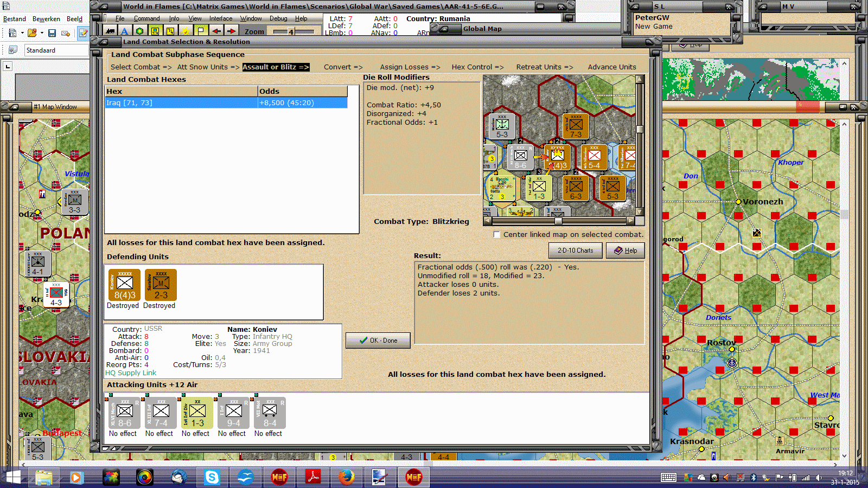The height and width of the screenshot is (488, 868).
Task: Open the Bewerken menu in the background app
Action: 46,19
